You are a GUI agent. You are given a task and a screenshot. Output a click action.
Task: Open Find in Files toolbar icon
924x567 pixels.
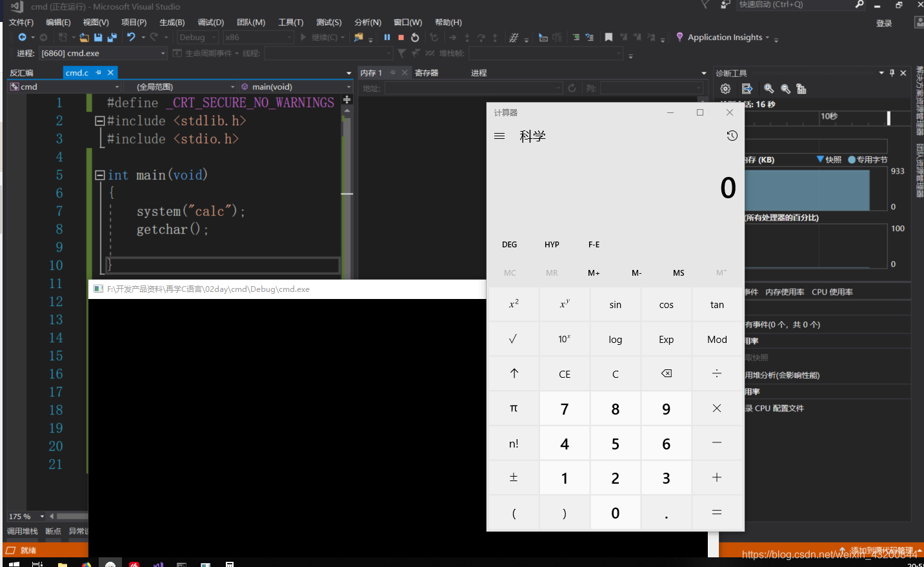pyautogui.click(x=359, y=37)
